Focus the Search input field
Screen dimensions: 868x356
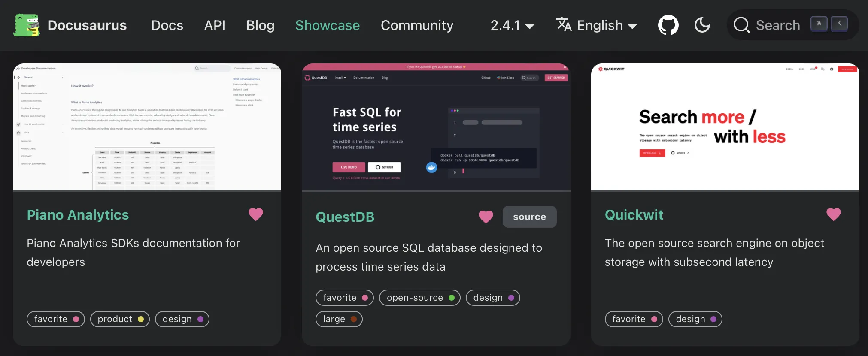[792, 25]
